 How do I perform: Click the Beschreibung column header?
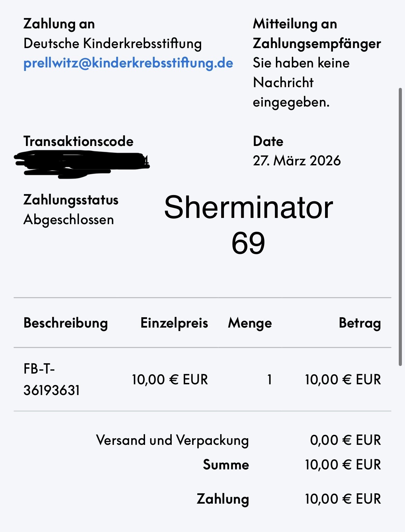tap(65, 323)
